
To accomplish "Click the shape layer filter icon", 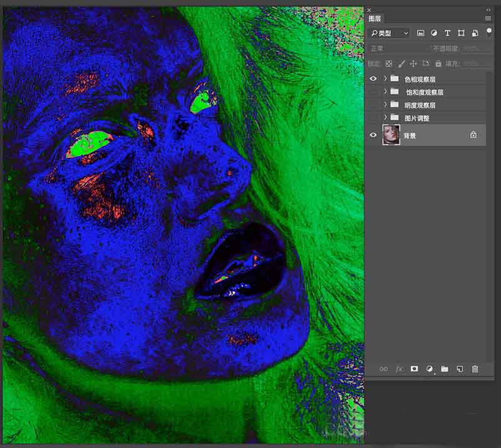I will tap(461, 33).
